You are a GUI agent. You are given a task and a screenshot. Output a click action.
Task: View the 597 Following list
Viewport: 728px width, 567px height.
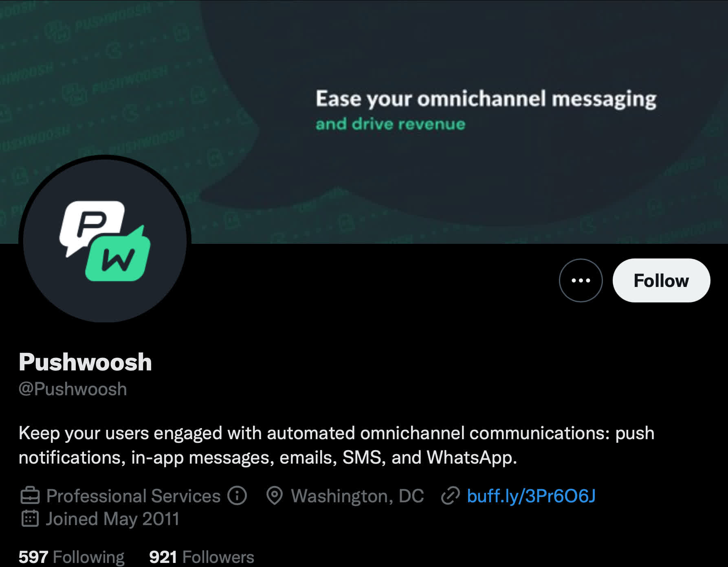[x=72, y=557]
